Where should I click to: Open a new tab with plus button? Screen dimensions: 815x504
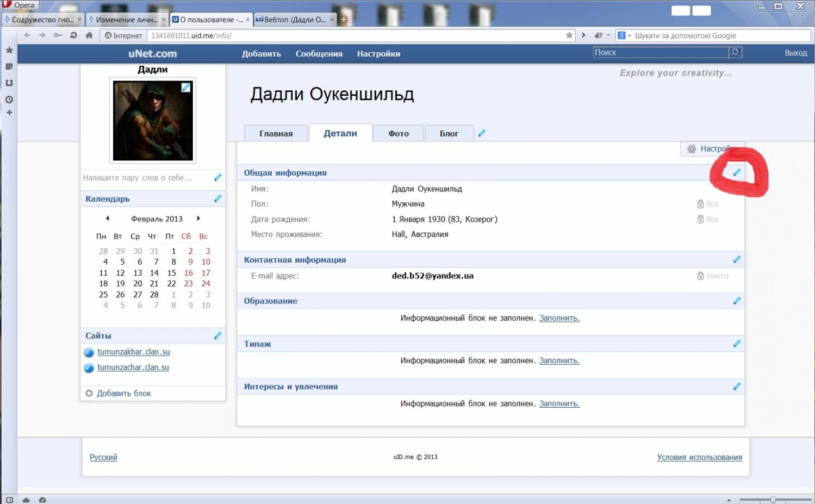coord(344,20)
